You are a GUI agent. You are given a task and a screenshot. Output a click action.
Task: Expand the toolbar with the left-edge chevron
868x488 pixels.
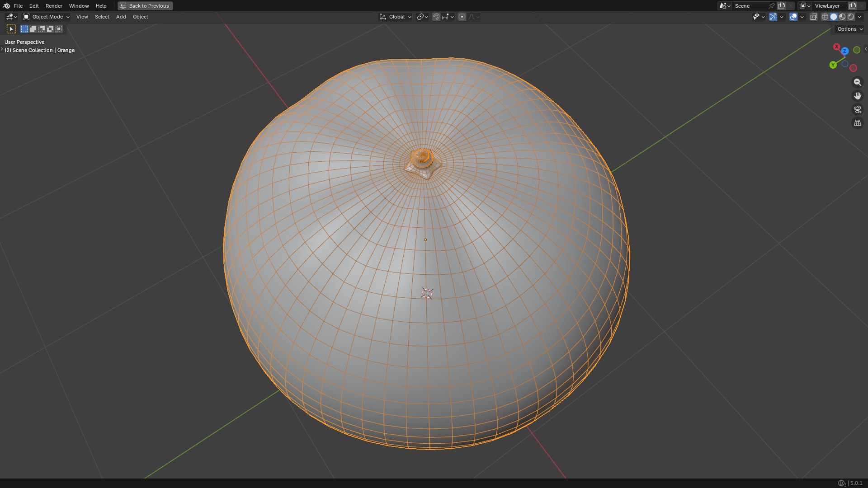[x=2, y=49]
